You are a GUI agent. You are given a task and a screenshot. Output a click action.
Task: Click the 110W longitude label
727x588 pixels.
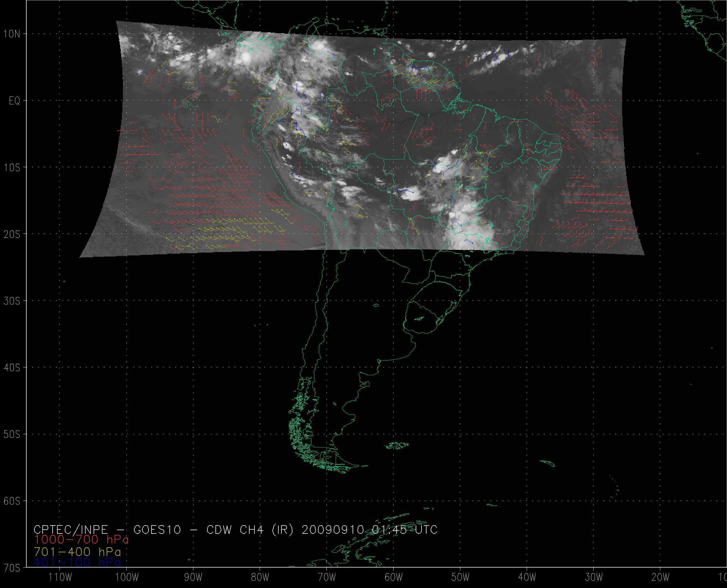60,577
